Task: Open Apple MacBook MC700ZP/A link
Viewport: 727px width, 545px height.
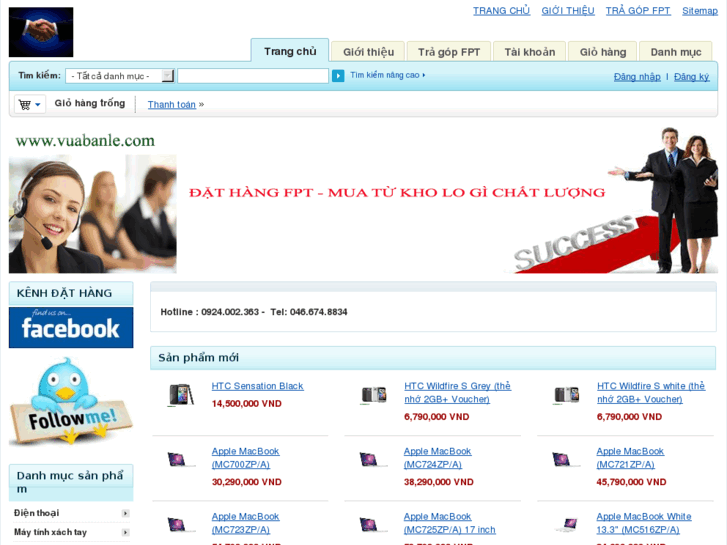Action: (246, 458)
